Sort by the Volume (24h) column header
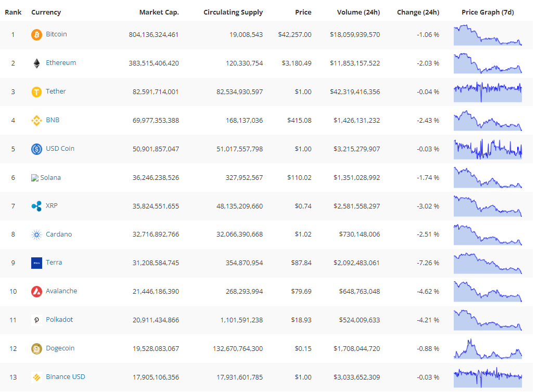The height and width of the screenshot is (392, 537). coord(359,12)
